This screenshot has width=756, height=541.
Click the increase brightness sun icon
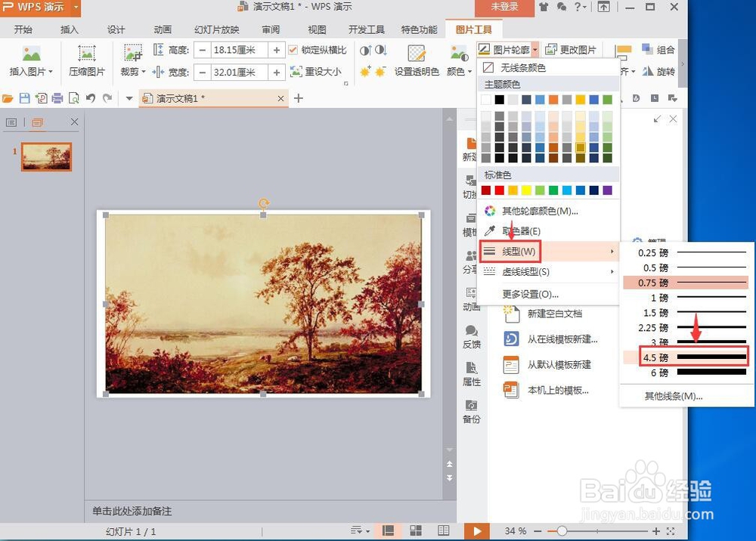[365, 72]
